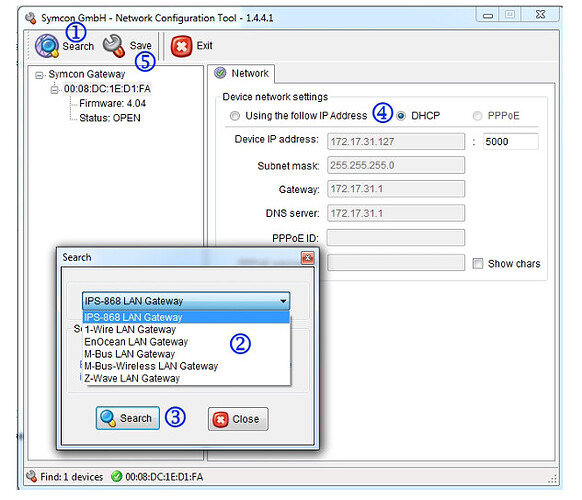Collapse the Symcon Gateway tree node

(39, 75)
